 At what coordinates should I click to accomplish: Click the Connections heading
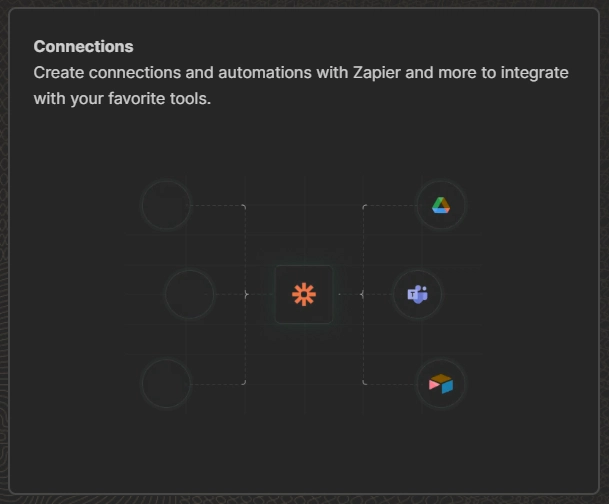point(84,47)
